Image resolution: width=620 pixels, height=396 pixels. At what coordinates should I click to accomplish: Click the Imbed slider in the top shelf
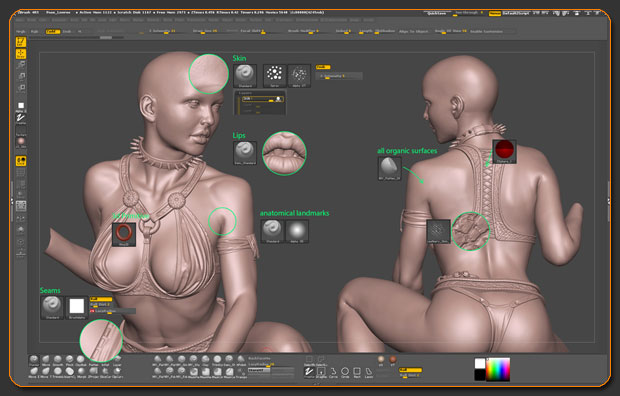pos(343,31)
